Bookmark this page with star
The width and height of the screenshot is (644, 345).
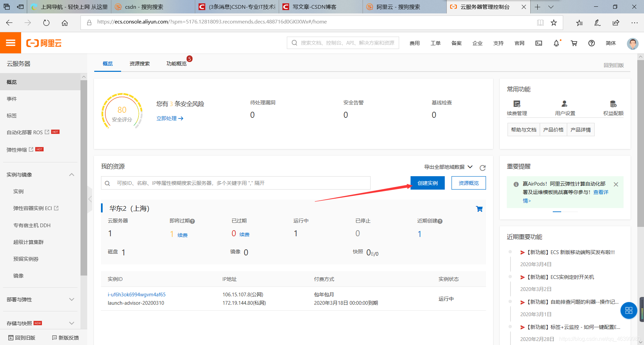[554, 22]
